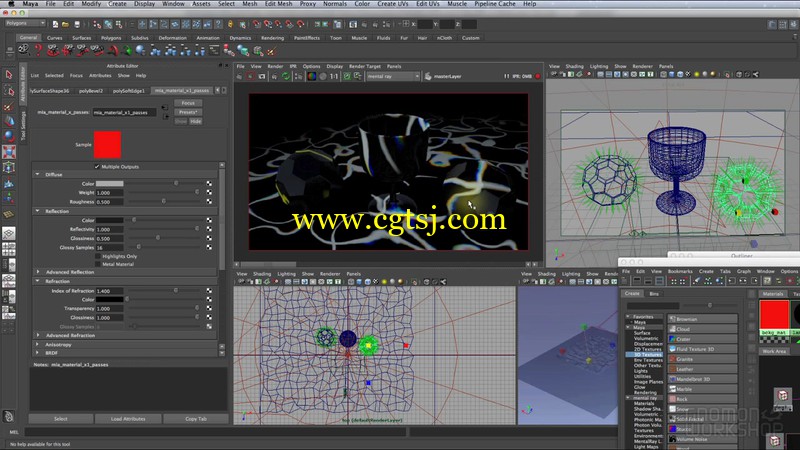The image size is (800, 450).
Task: Click map button for Reflectivity
Action: 209,229
